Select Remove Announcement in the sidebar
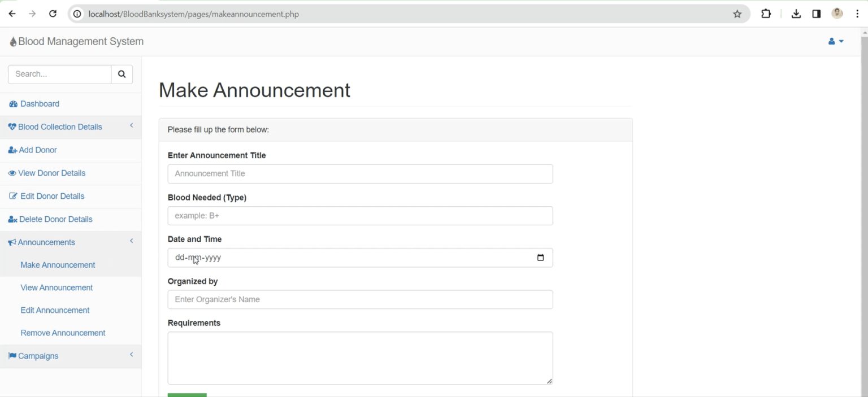Viewport: 868px width, 397px height. (63, 333)
